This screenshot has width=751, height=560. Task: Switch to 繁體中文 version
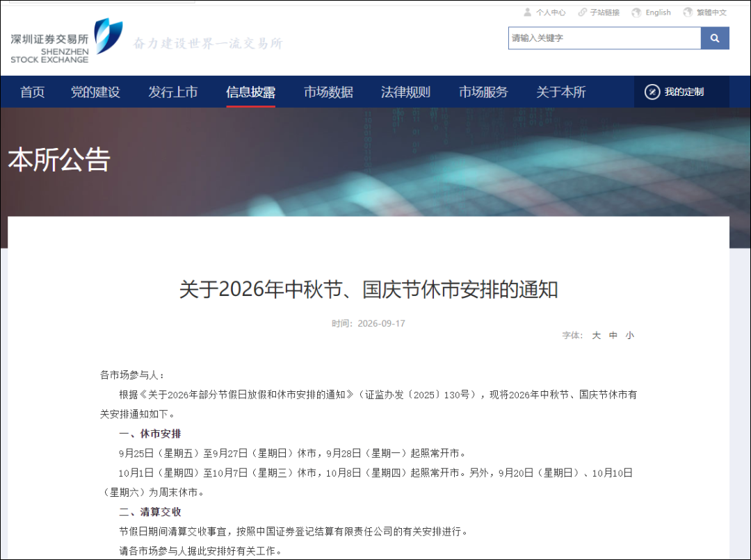point(711,13)
